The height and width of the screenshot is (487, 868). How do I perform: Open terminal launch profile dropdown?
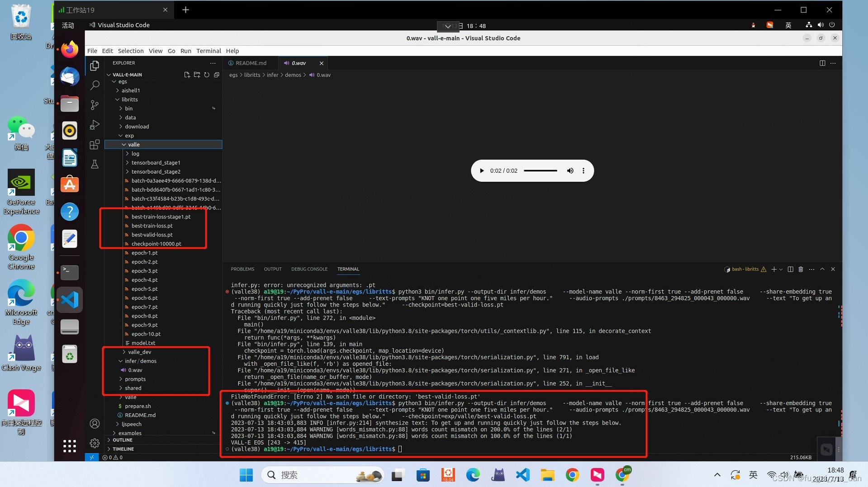point(781,270)
